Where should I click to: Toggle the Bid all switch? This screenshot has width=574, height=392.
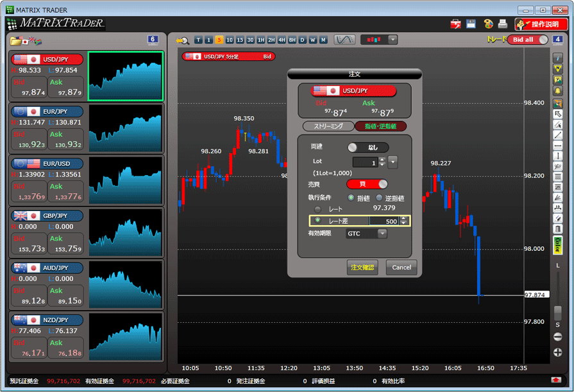click(x=528, y=40)
